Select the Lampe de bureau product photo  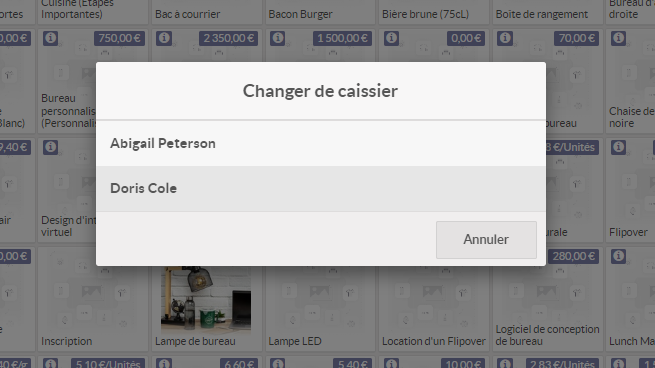click(206, 299)
